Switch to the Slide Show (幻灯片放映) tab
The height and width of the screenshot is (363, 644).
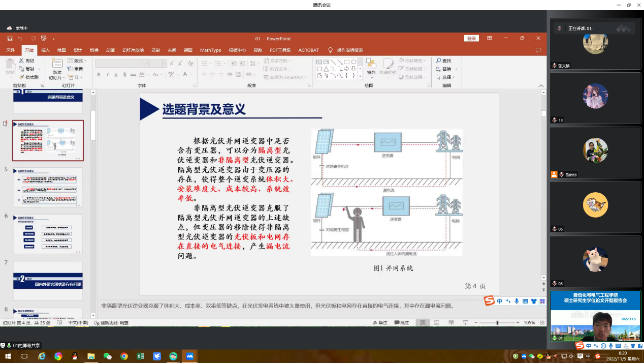133,50
